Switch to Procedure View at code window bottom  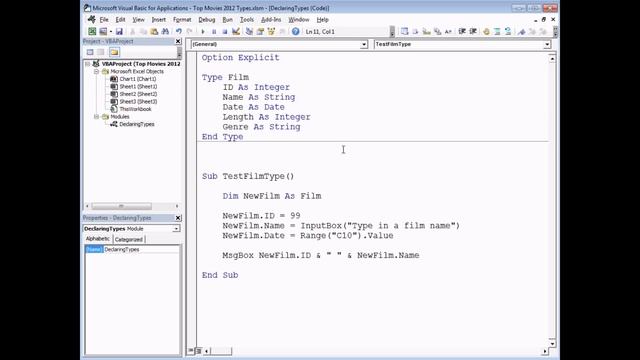point(191,351)
